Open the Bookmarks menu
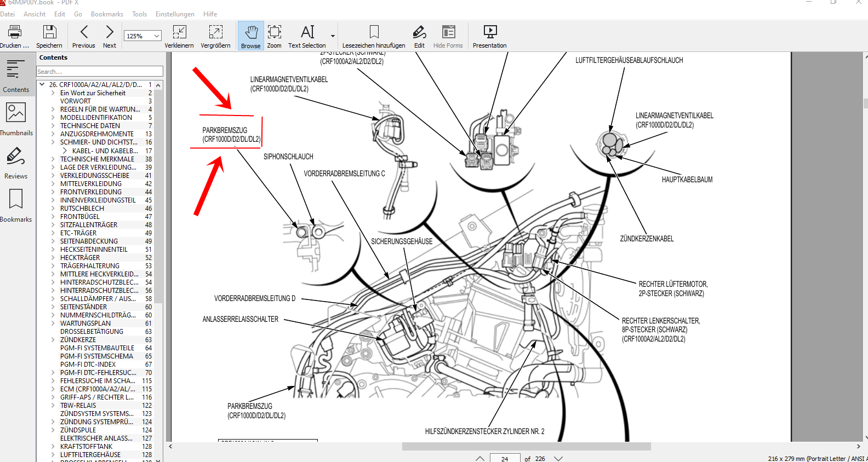Image resolution: width=868 pixels, height=462 pixels. pos(107,14)
